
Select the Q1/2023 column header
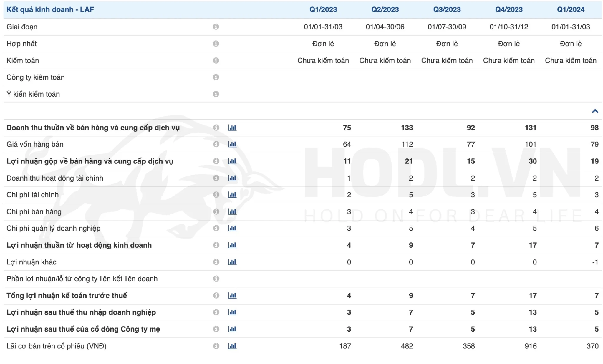tap(323, 9)
